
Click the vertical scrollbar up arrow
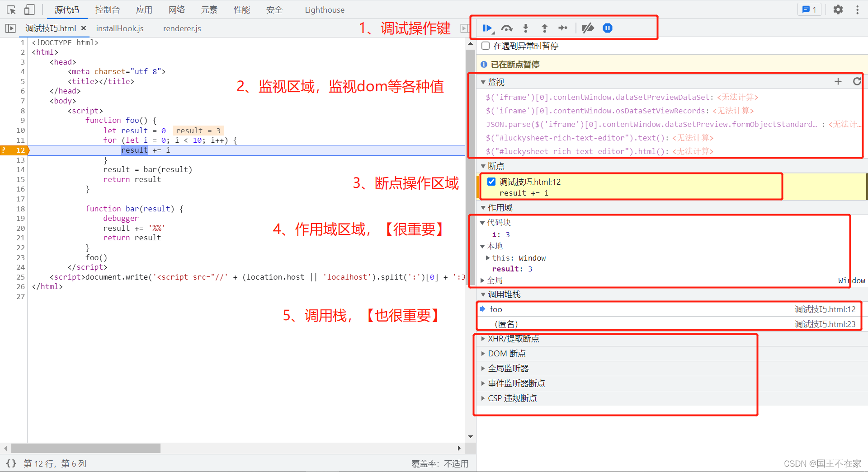(470, 44)
